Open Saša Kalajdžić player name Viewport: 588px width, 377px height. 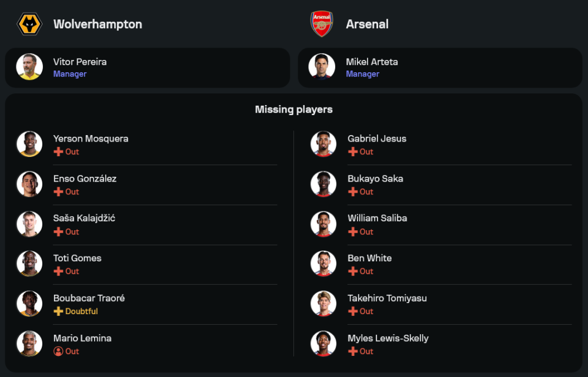tap(84, 218)
